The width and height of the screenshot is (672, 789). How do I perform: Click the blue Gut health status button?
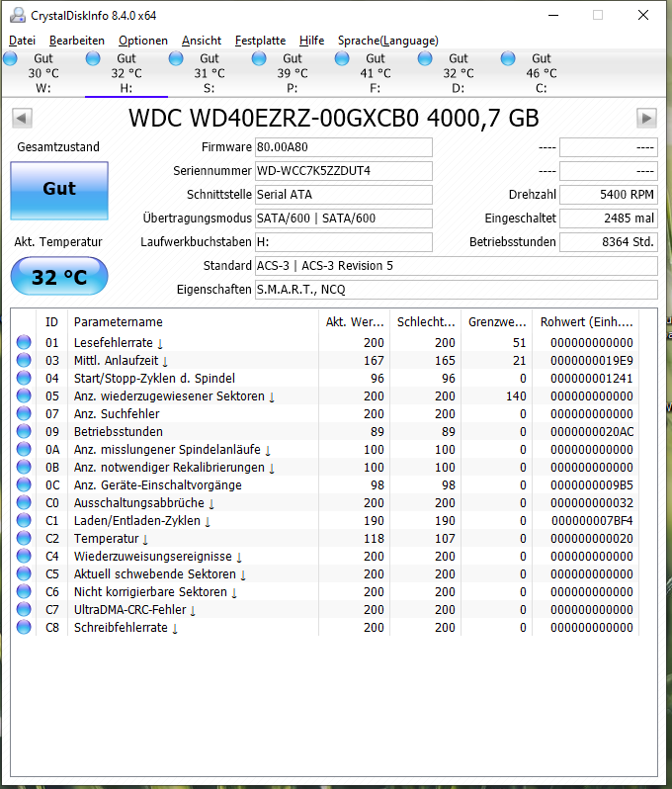click(59, 191)
